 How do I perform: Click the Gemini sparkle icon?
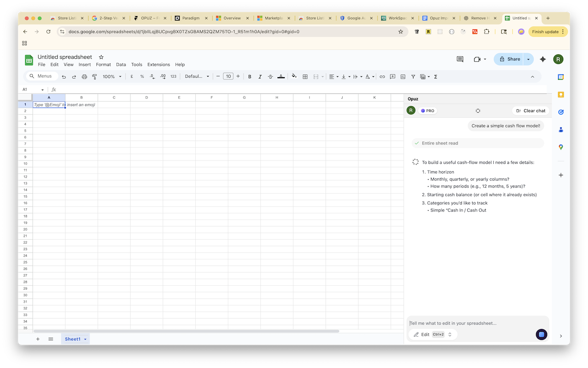(543, 59)
